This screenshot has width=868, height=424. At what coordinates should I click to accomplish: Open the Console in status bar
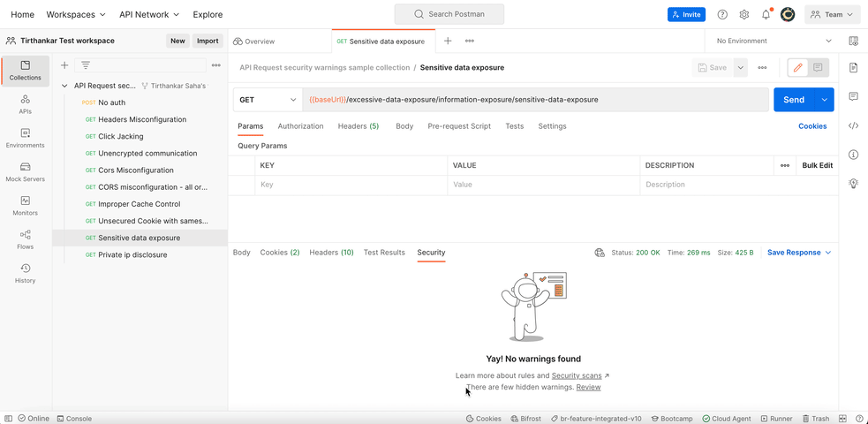(75, 419)
